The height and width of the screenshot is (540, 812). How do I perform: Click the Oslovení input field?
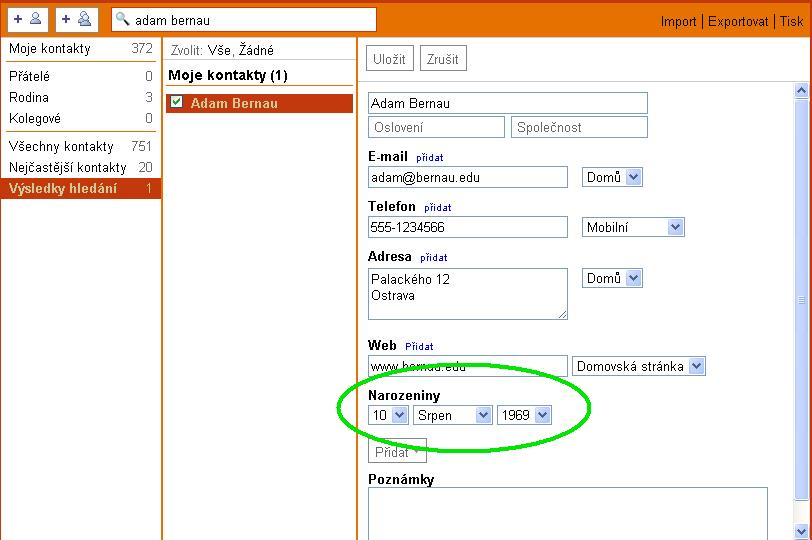pos(436,127)
